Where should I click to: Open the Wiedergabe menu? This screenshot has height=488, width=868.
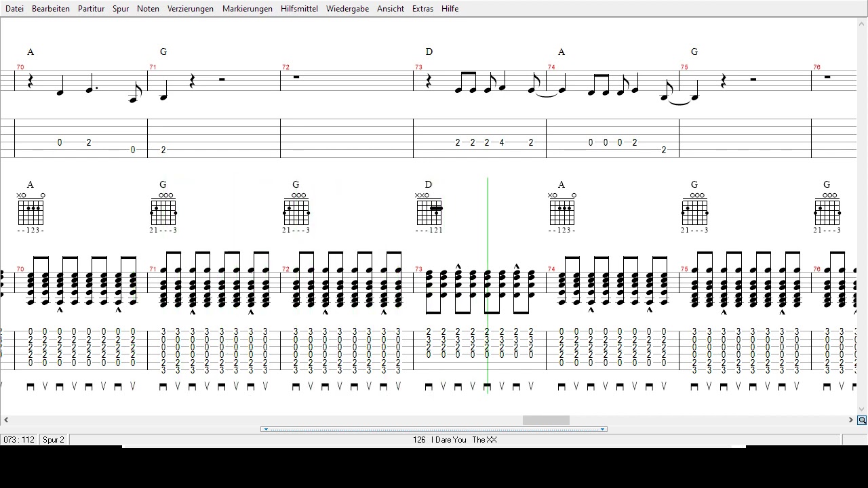click(347, 9)
